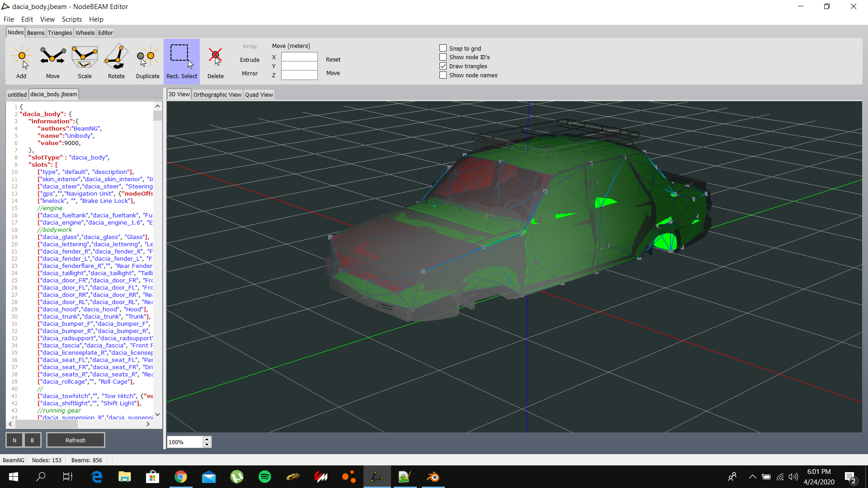Viewport: 868px width, 488px height.
Task: Open the View menu
Action: [x=47, y=19]
